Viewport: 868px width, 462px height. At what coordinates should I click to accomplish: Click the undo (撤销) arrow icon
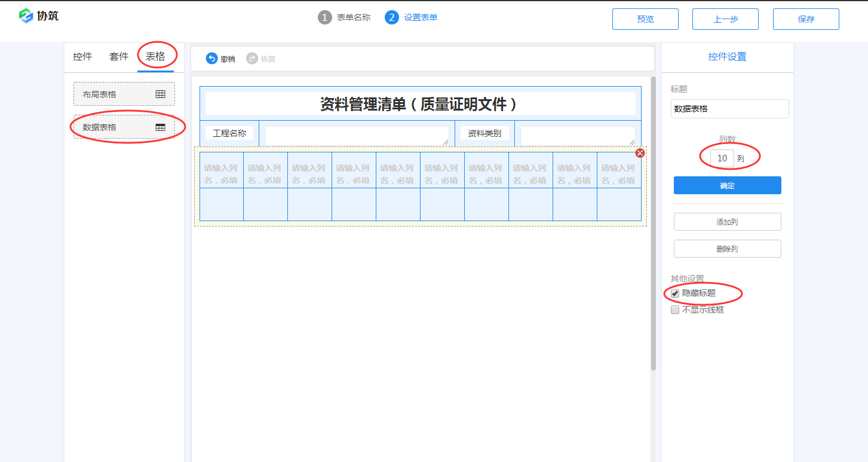[212, 58]
